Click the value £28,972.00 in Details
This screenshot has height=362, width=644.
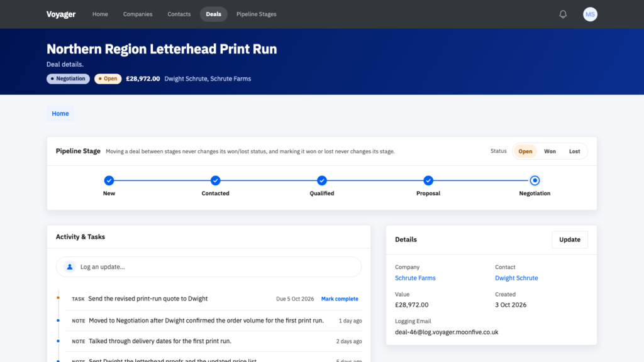(x=411, y=305)
